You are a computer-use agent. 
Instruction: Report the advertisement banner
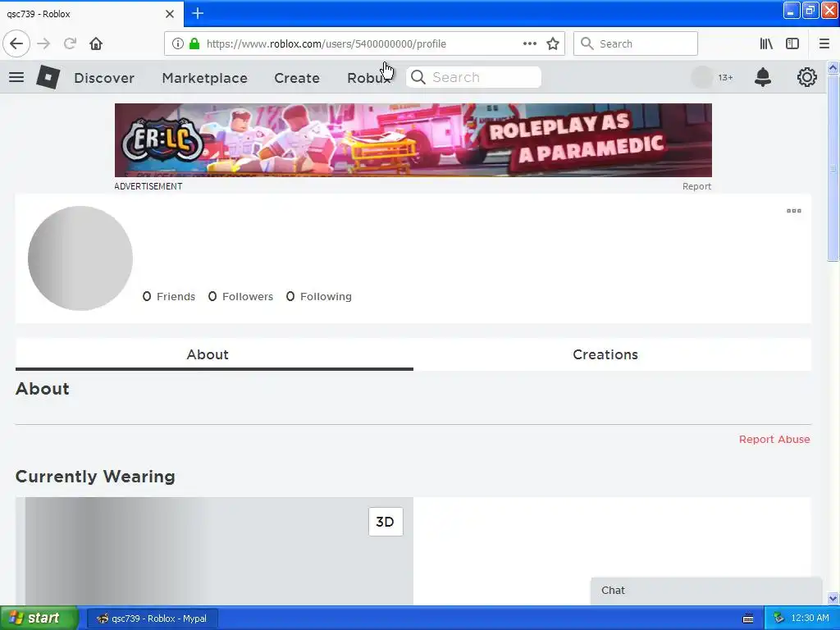tap(696, 186)
